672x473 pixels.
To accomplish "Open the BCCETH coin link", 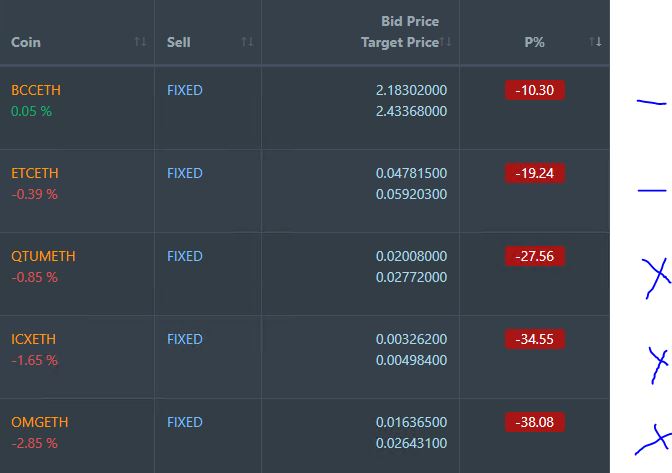I will (36, 90).
